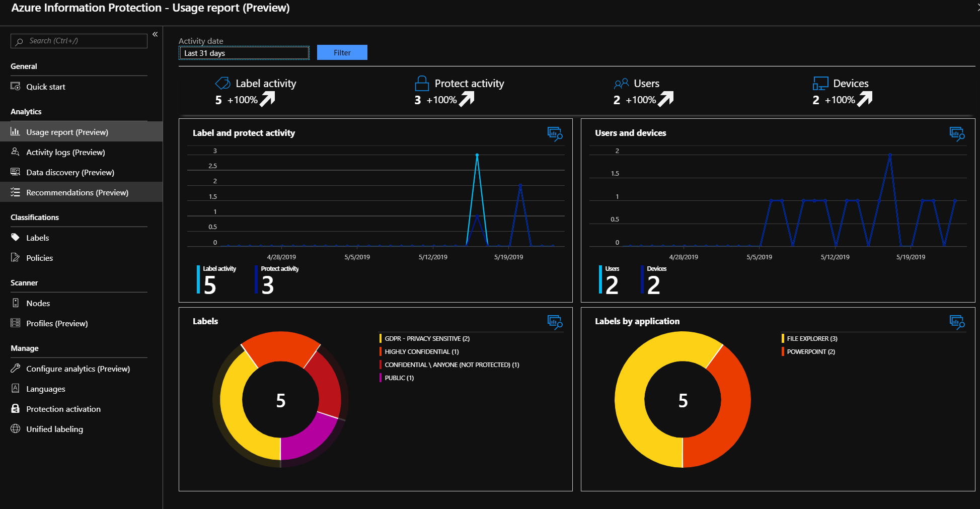The width and height of the screenshot is (980, 509).
Task: Click the Protect activity lock icon
Action: tap(422, 83)
